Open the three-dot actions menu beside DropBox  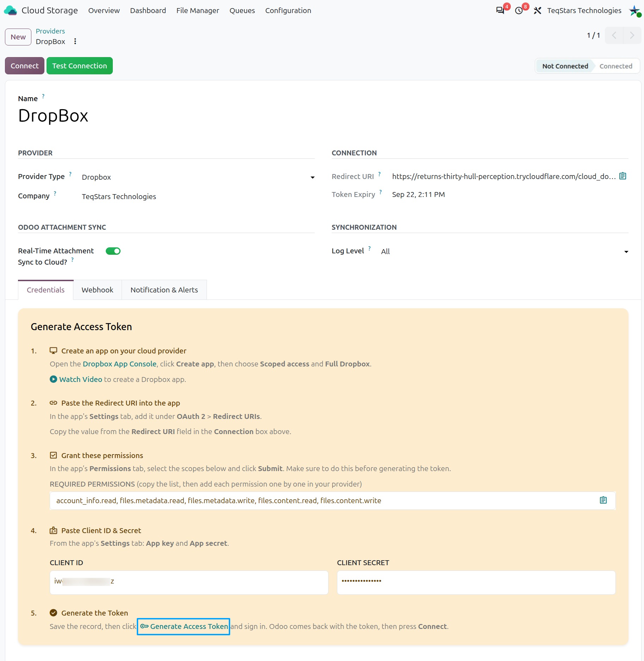tap(75, 41)
